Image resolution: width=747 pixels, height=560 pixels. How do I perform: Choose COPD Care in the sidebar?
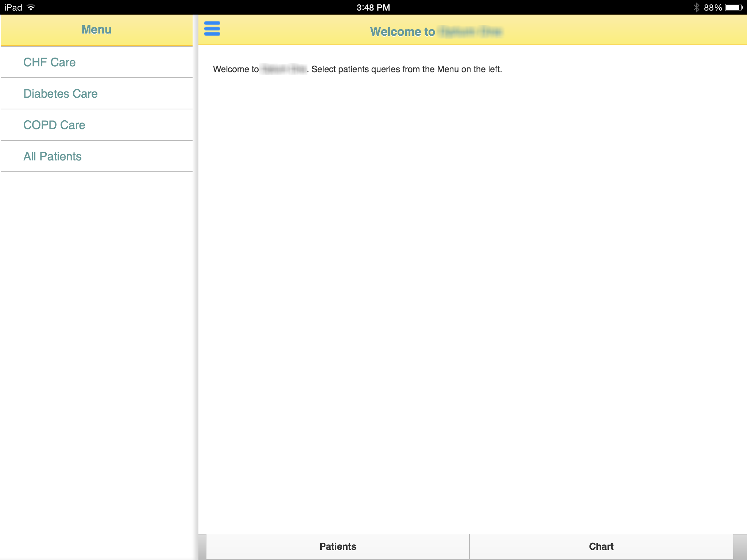tap(54, 125)
